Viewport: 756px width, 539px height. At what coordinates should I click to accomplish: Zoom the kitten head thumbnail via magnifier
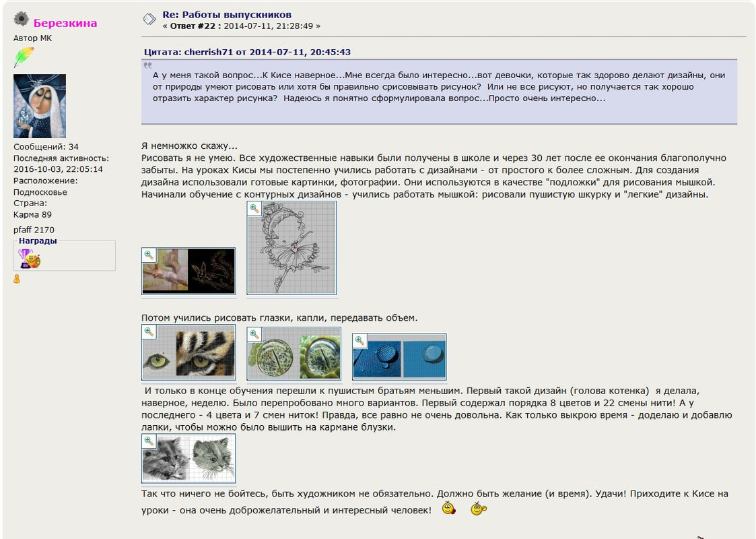149,441
